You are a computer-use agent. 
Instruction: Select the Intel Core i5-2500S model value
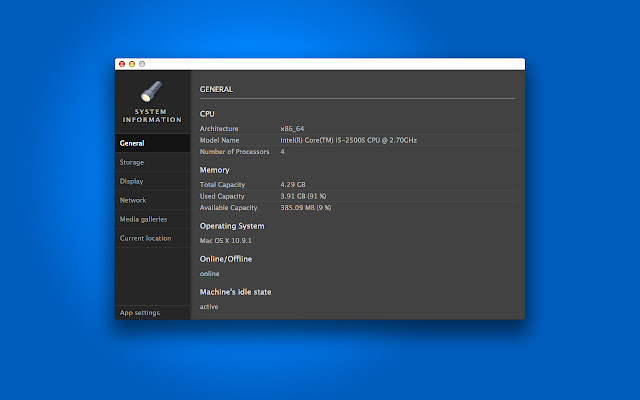[x=349, y=140]
